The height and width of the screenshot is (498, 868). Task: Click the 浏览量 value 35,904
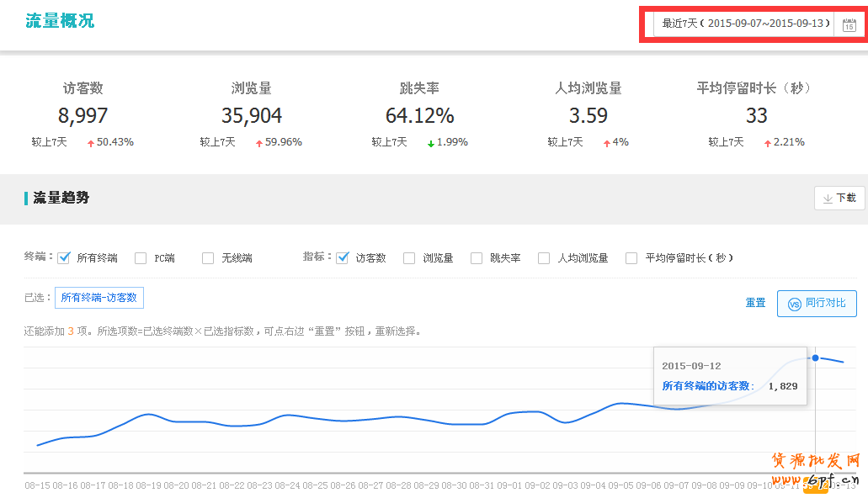point(252,115)
